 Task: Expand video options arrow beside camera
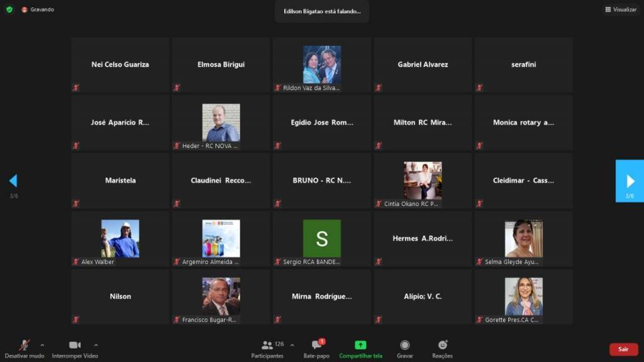tap(96, 345)
